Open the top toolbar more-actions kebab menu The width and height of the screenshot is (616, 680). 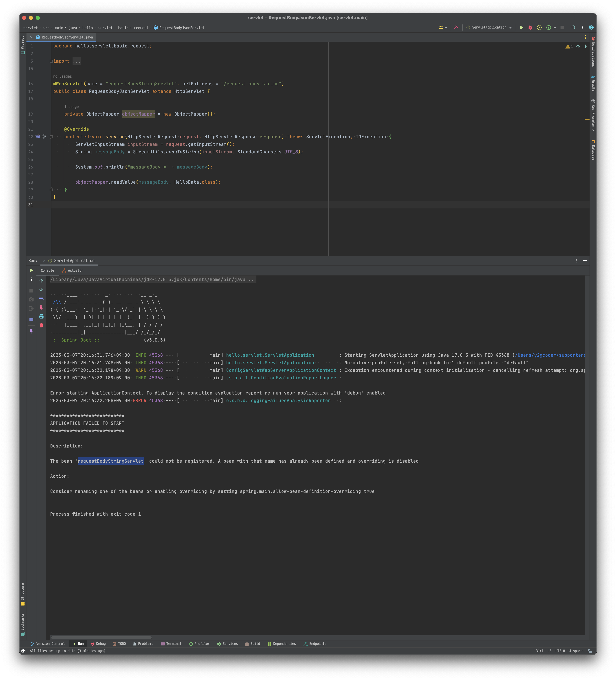pyautogui.click(x=583, y=28)
